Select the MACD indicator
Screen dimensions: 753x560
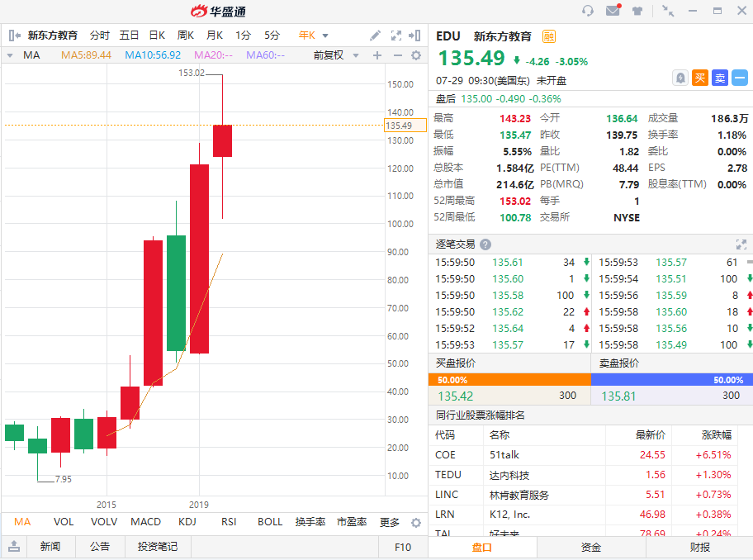[145, 522]
